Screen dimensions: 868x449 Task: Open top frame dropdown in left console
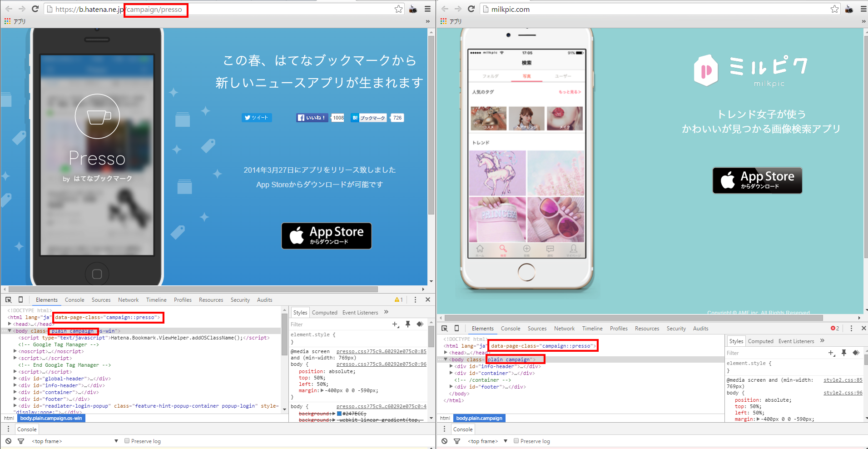pos(75,441)
